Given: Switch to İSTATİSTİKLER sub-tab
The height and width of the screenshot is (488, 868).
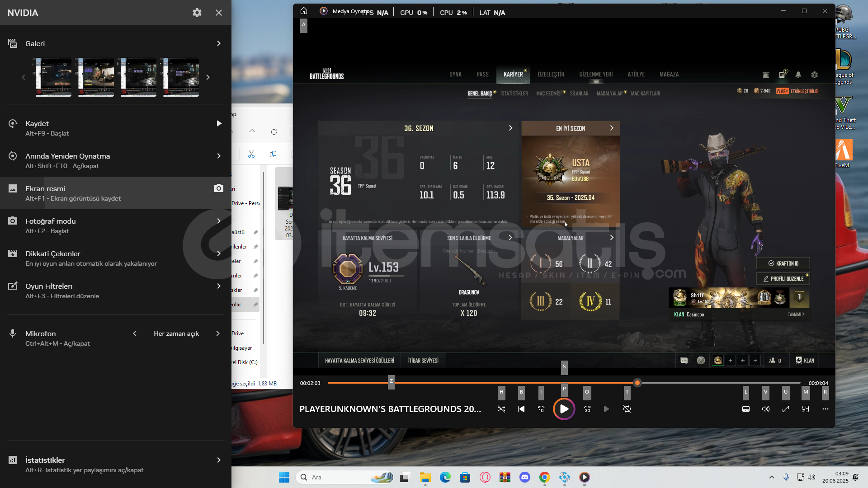Looking at the screenshot, I should point(514,94).
